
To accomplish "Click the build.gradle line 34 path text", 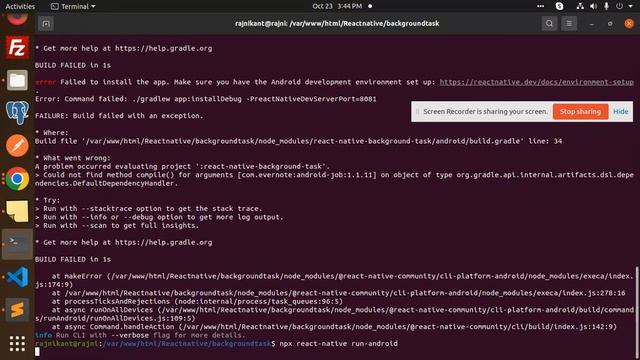I will (298, 141).
